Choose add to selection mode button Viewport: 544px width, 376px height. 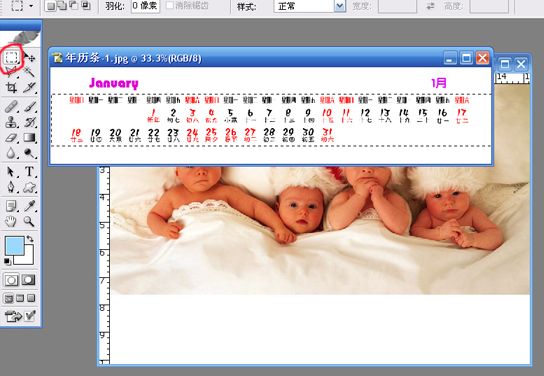coord(62,6)
